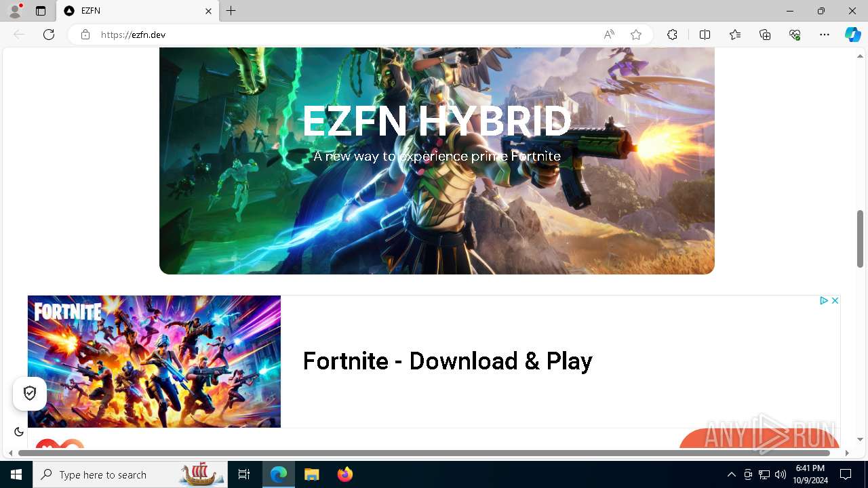Launch Firefox from the taskbar

tap(344, 474)
